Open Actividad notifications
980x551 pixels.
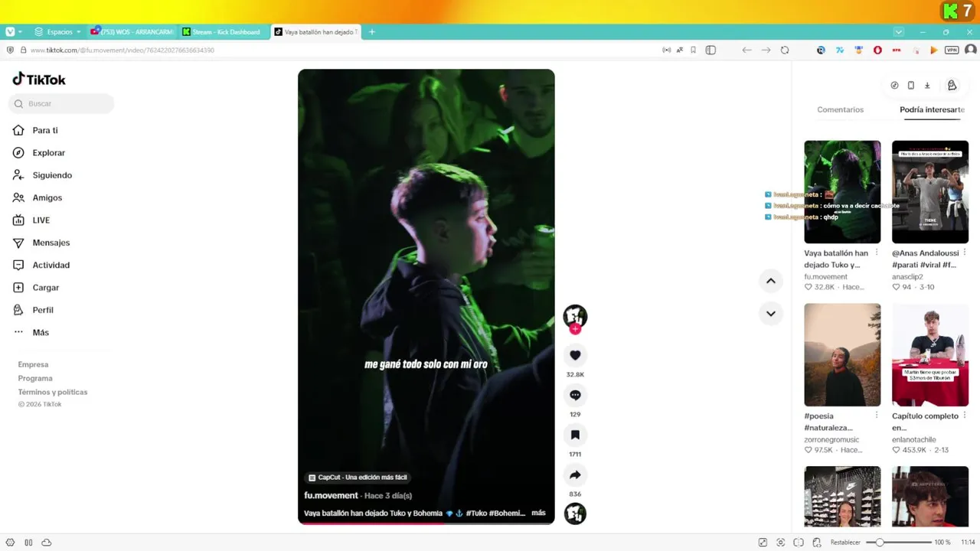pos(41,265)
